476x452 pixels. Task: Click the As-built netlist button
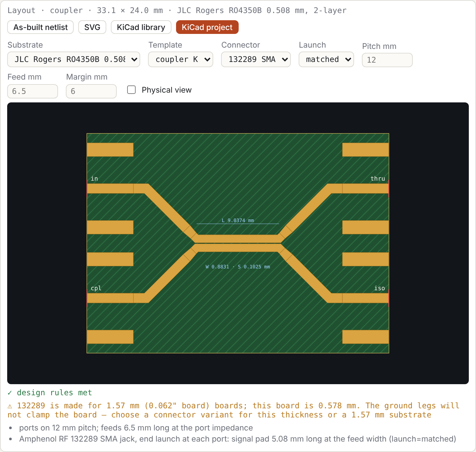tap(40, 27)
